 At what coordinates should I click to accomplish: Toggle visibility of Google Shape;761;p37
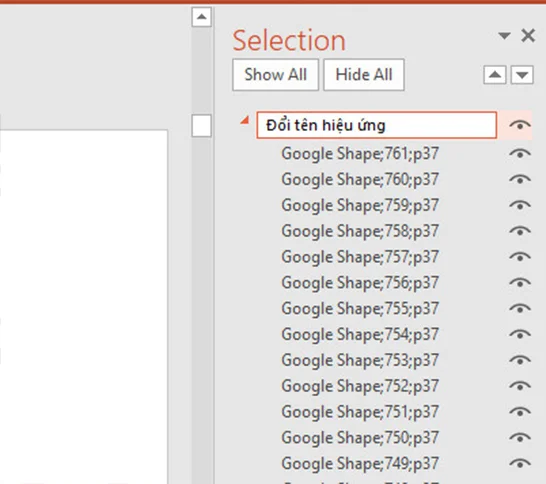coord(520,153)
